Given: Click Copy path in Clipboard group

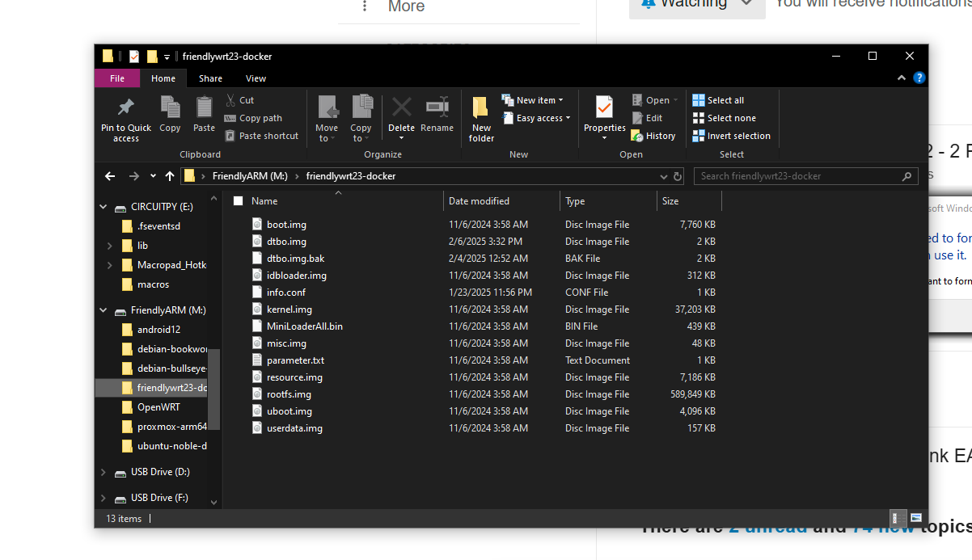Looking at the screenshot, I should 253,118.
